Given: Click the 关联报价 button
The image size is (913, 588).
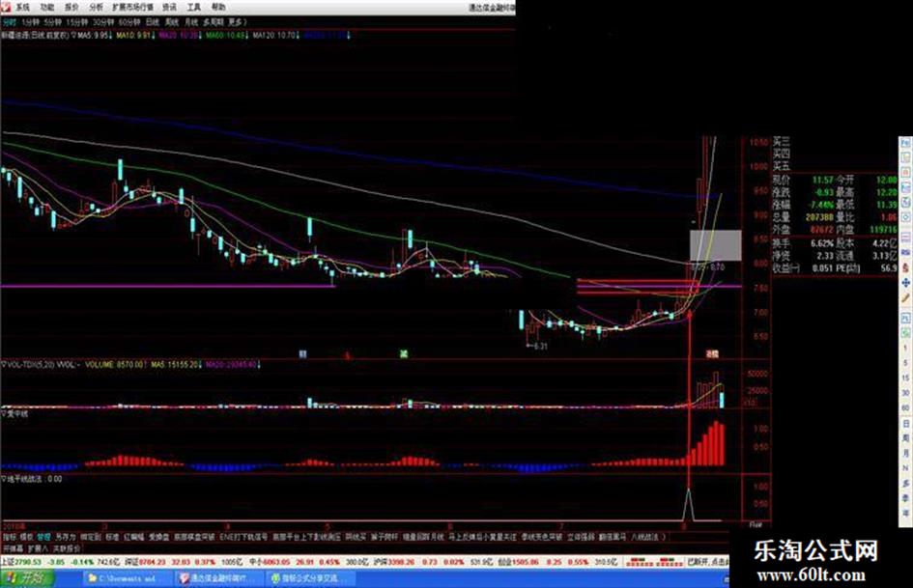Looking at the screenshot, I should tap(67, 548).
